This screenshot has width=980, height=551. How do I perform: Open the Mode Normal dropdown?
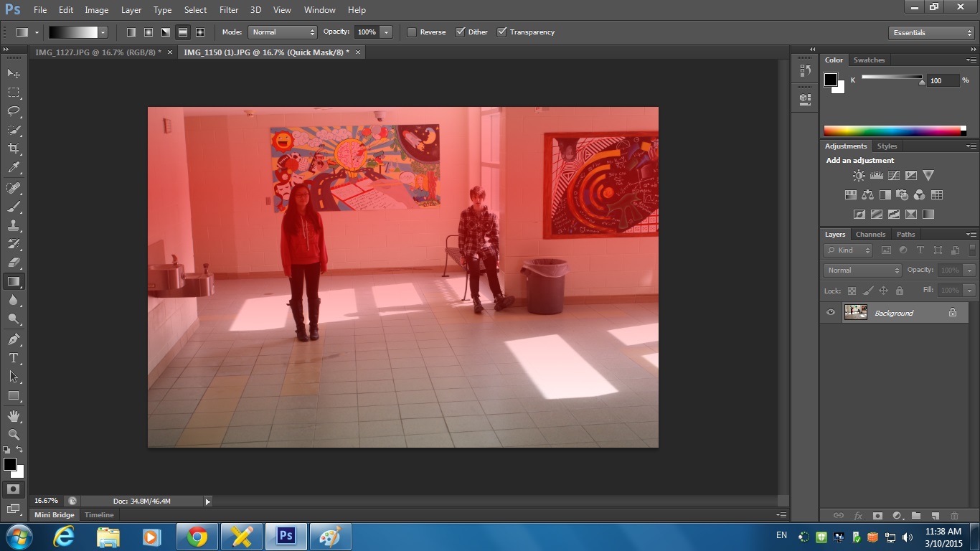coord(283,32)
